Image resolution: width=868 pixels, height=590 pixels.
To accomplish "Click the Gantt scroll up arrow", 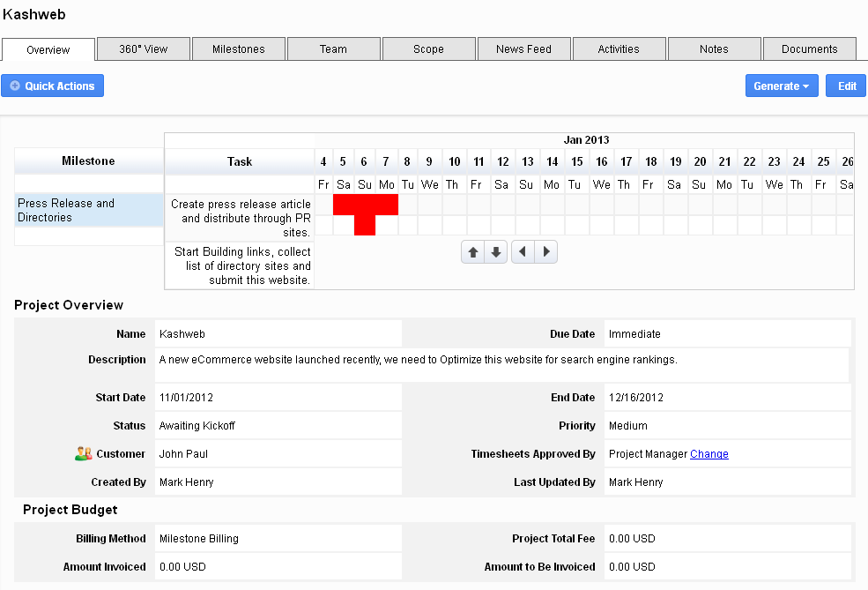I will tap(473, 252).
